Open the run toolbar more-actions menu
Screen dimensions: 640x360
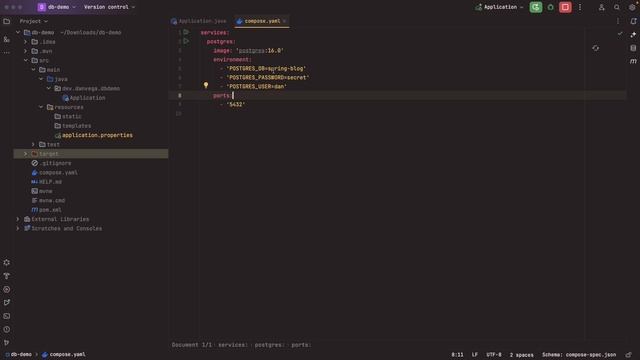(x=580, y=7)
